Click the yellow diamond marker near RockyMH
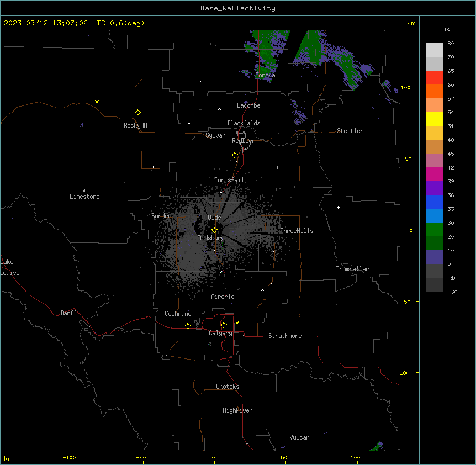 click(137, 113)
